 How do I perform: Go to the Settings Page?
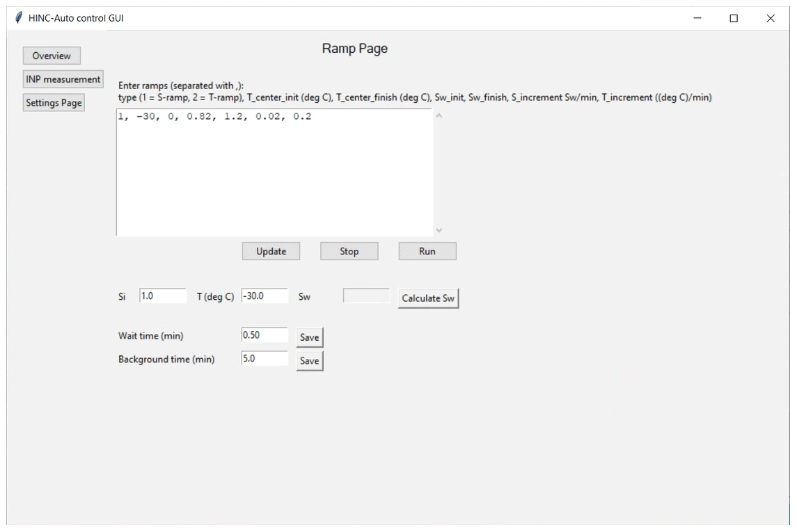pyautogui.click(x=54, y=103)
